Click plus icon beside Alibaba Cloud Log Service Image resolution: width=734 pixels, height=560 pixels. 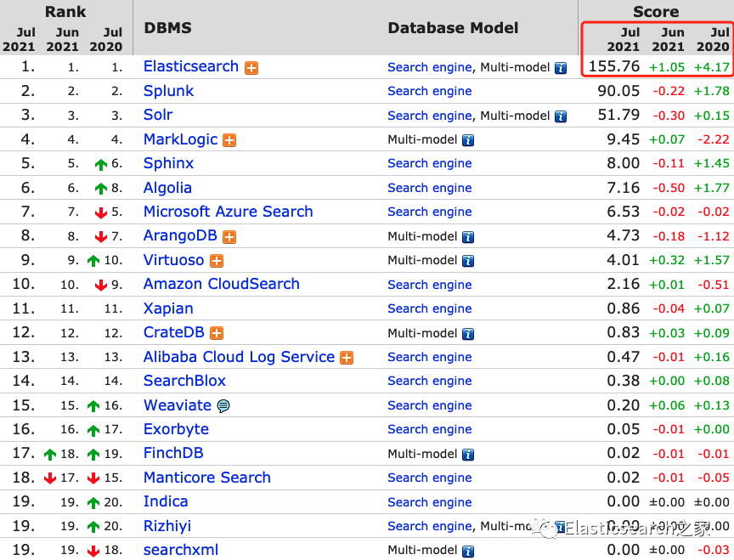[347, 358]
